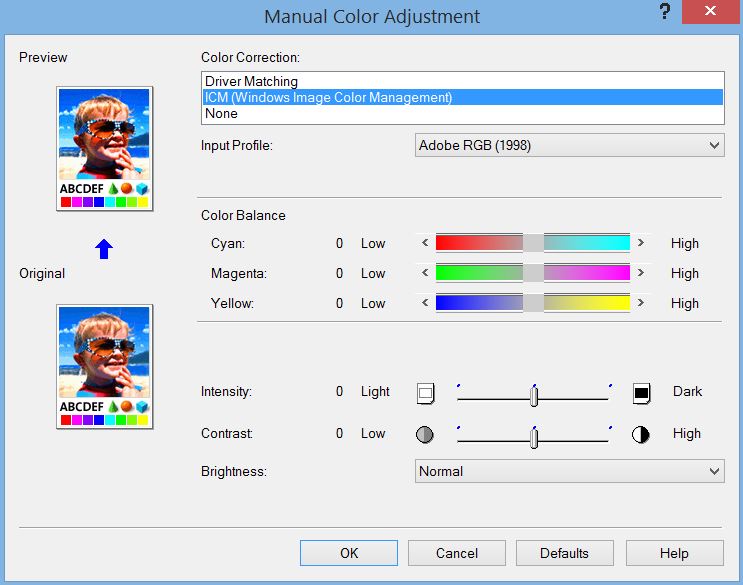Click the Intensity slider handle
Image resolution: width=743 pixels, height=585 pixels.
pos(534,397)
